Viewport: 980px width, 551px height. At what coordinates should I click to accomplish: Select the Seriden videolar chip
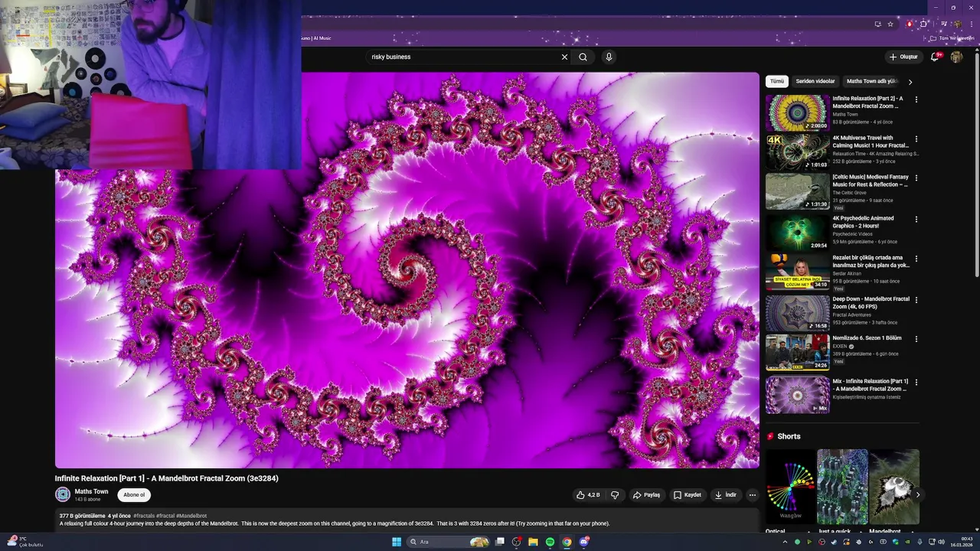click(x=815, y=81)
